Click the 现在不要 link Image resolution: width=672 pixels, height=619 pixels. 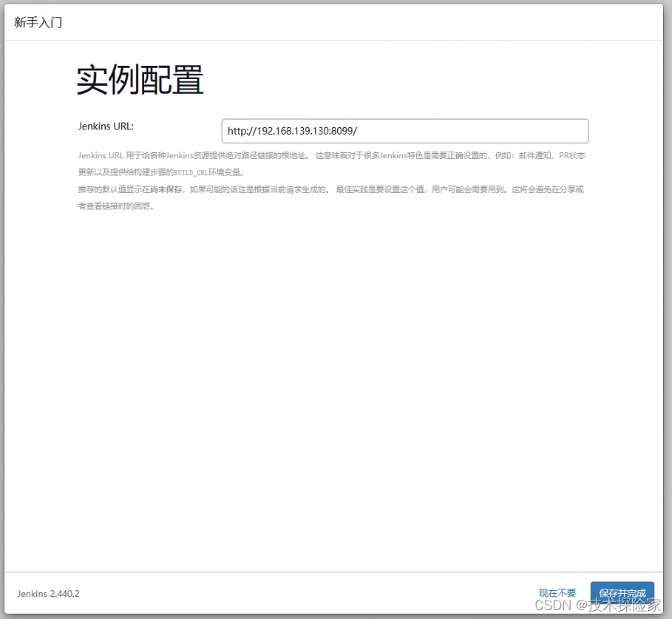click(x=557, y=593)
